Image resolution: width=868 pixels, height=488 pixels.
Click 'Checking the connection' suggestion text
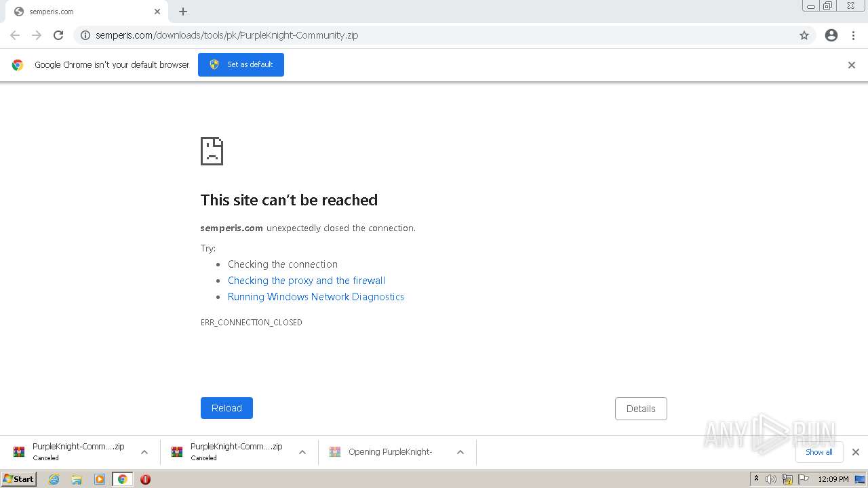tap(283, 264)
